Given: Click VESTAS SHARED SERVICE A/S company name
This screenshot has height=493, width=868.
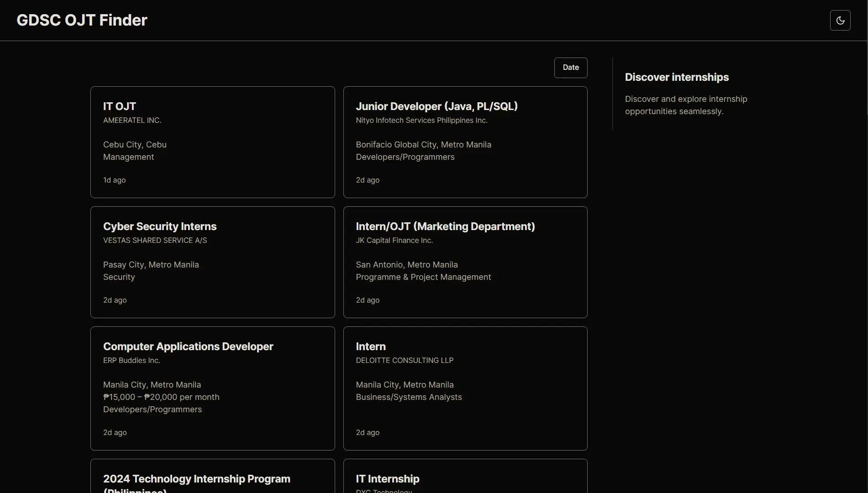Looking at the screenshot, I should click(155, 240).
